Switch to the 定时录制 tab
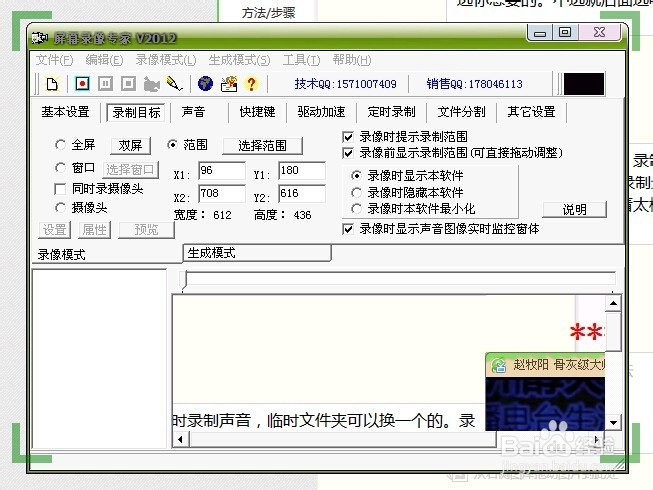 coord(391,112)
